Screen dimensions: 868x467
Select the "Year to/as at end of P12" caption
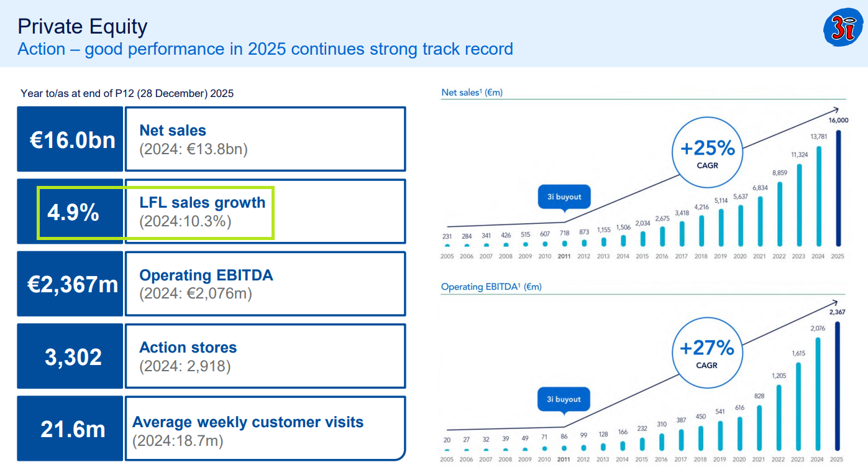(x=127, y=93)
